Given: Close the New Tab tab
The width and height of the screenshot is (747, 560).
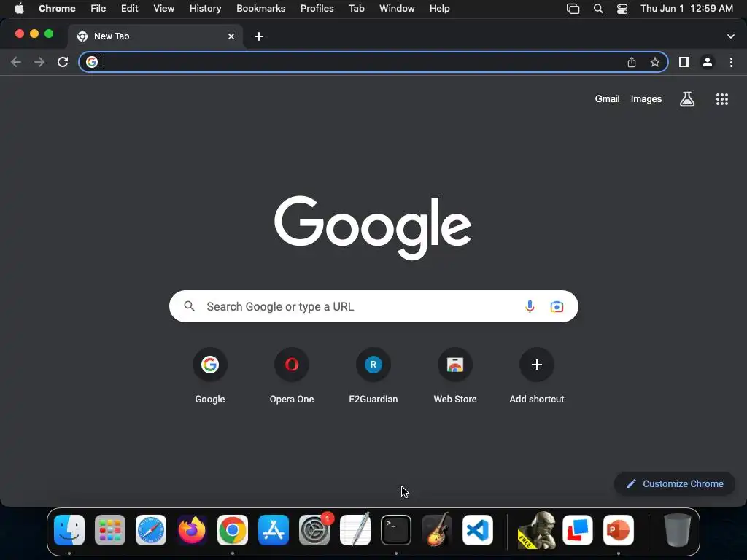Looking at the screenshot, I should [x=231, y=36].
